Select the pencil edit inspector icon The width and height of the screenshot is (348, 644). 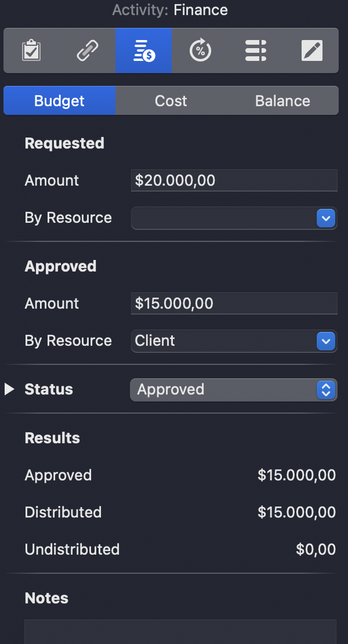click(311, 50)
